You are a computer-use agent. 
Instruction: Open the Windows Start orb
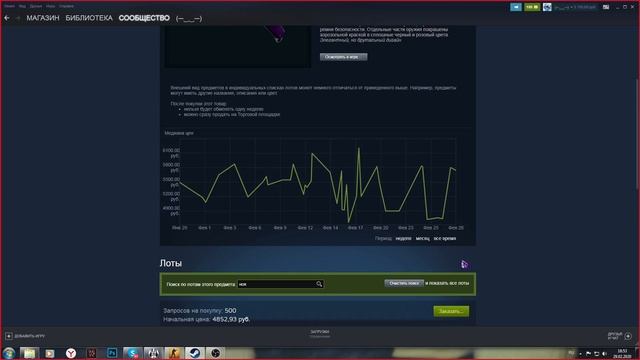coord(9,353)
